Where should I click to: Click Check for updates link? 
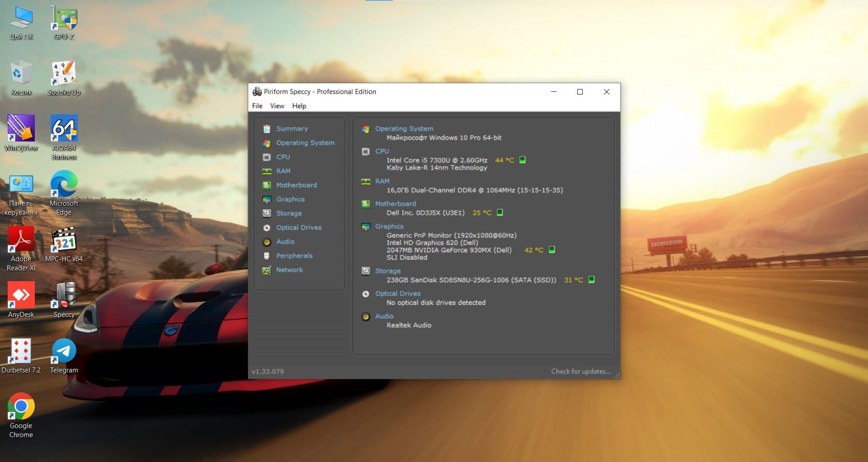[581, 371]
